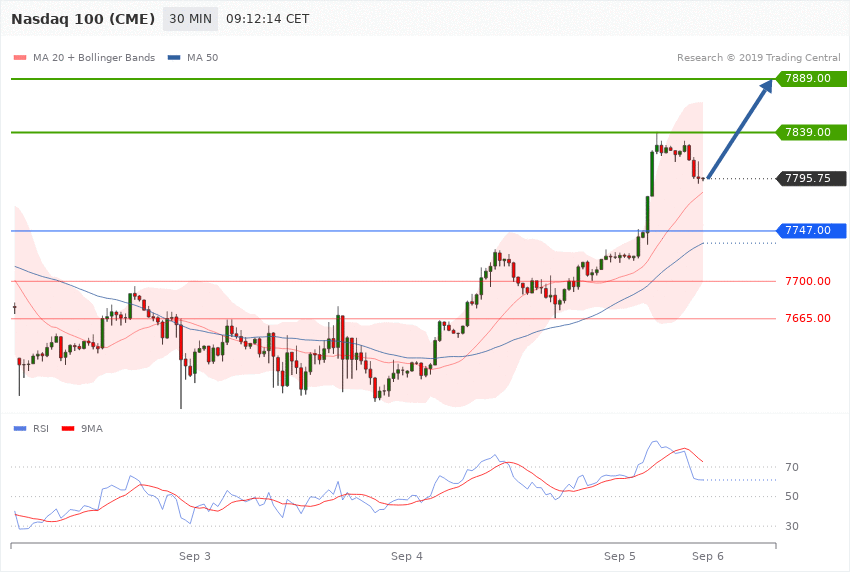Viewport: 850px width, 576px height.
Task: Click the RSI 70 level label
Action: point(791,467)
